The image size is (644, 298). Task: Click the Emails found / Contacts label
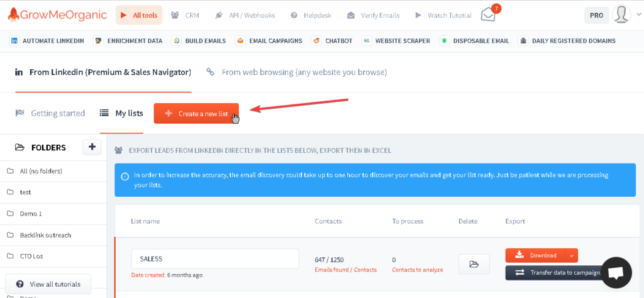click(x=346, y=270)
